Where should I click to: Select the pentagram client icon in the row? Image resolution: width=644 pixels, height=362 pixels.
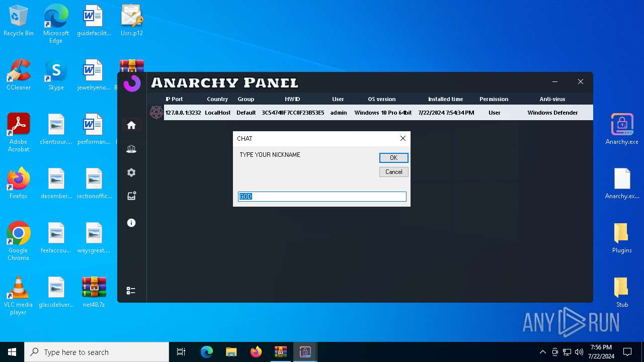156,113
